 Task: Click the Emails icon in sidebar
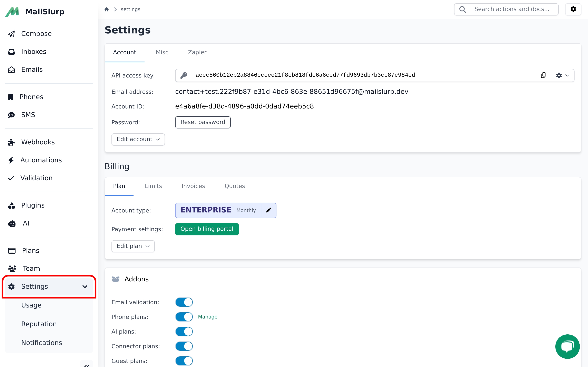11,70
